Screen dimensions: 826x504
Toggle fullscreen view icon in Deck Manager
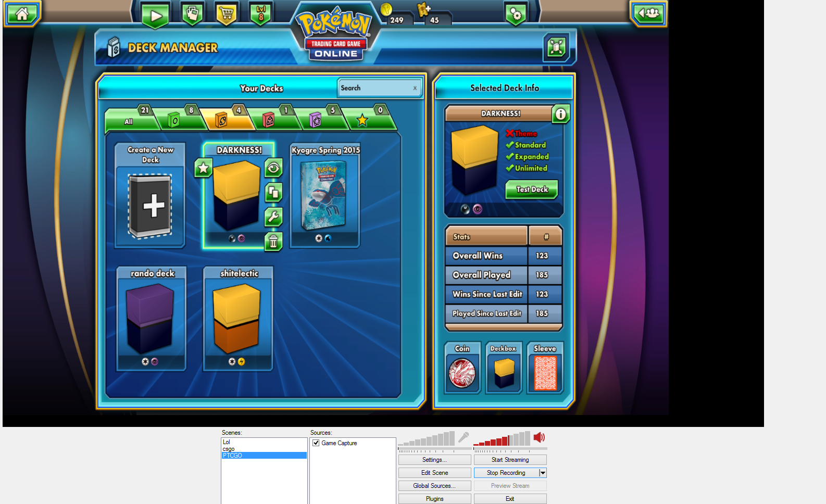(556, 47)
